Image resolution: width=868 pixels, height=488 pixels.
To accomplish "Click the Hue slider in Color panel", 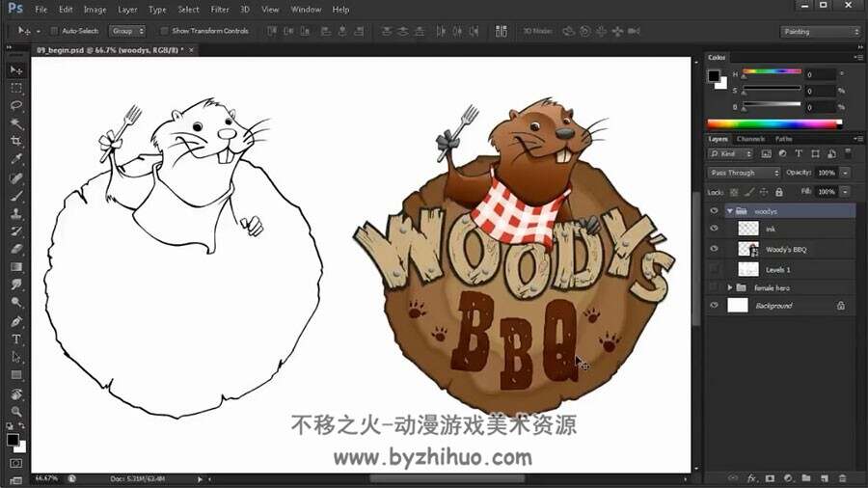I will click(x=772, y=72).
